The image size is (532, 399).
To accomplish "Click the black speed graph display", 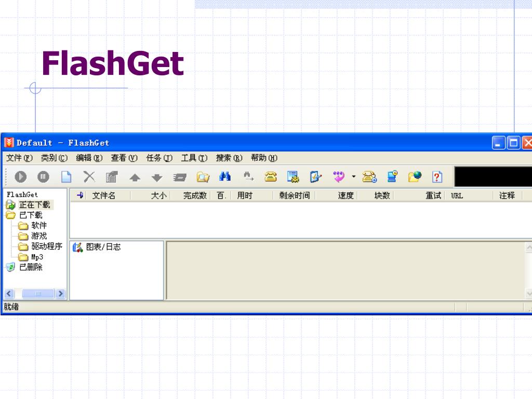I will pos(494,177).
